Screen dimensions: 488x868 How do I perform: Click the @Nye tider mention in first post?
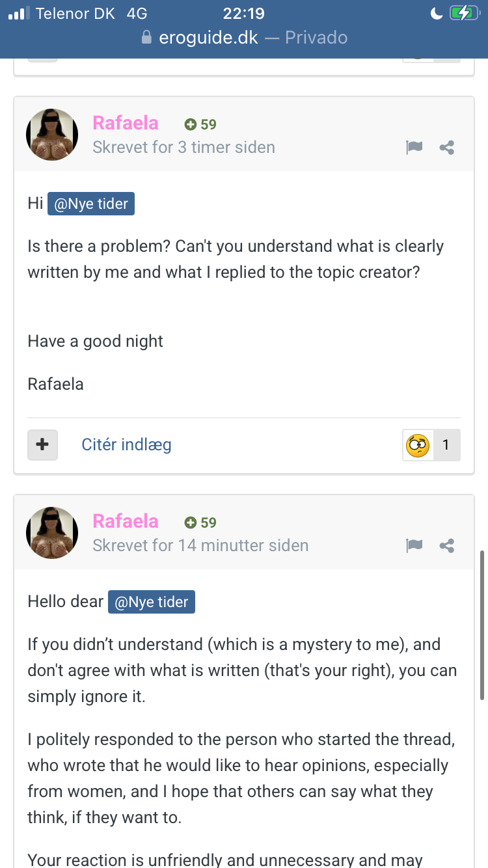90,204
